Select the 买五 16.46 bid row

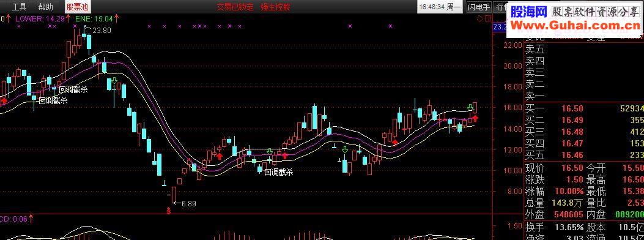[585, 156]
